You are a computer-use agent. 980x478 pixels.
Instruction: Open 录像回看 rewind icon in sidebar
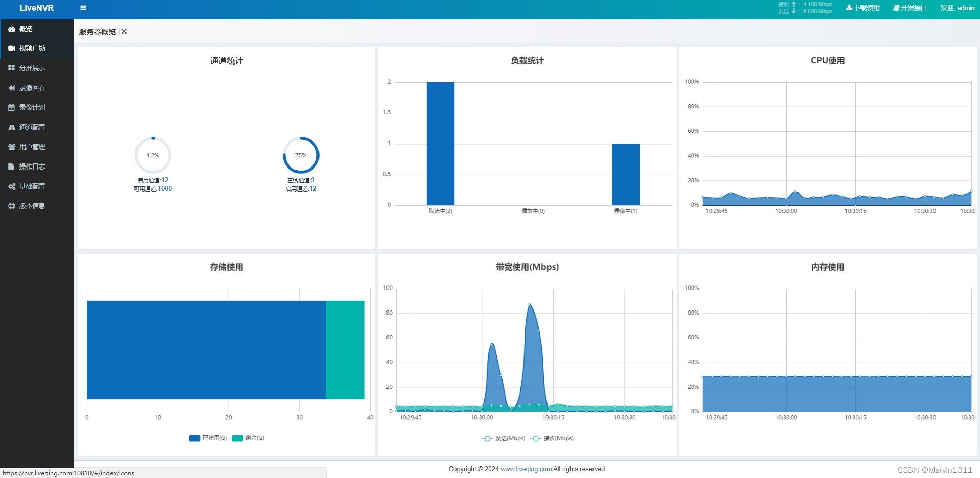point(11,88)
